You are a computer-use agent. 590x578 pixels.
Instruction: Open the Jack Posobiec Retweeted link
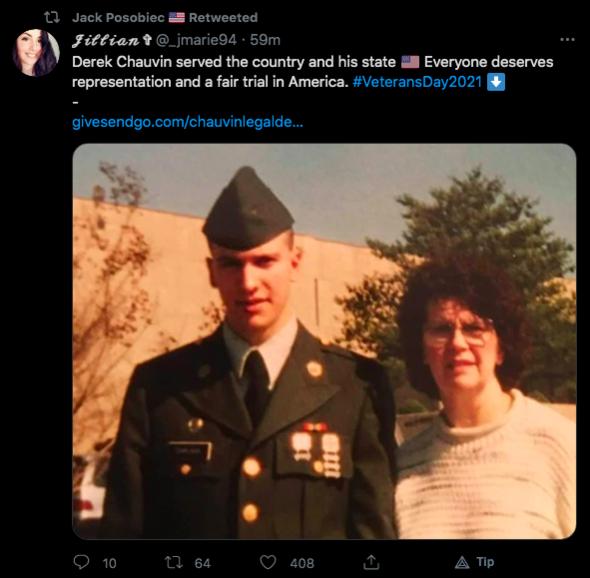[165, 17]
